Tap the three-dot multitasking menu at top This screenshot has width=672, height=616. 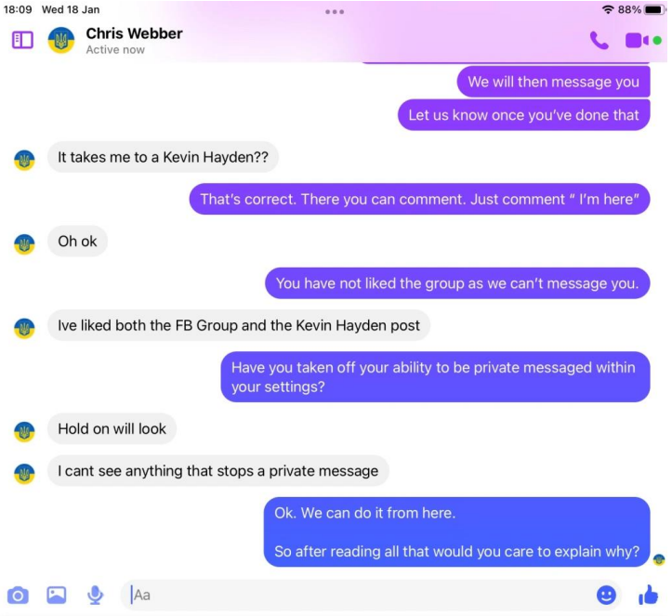click(x=335, y=11)
